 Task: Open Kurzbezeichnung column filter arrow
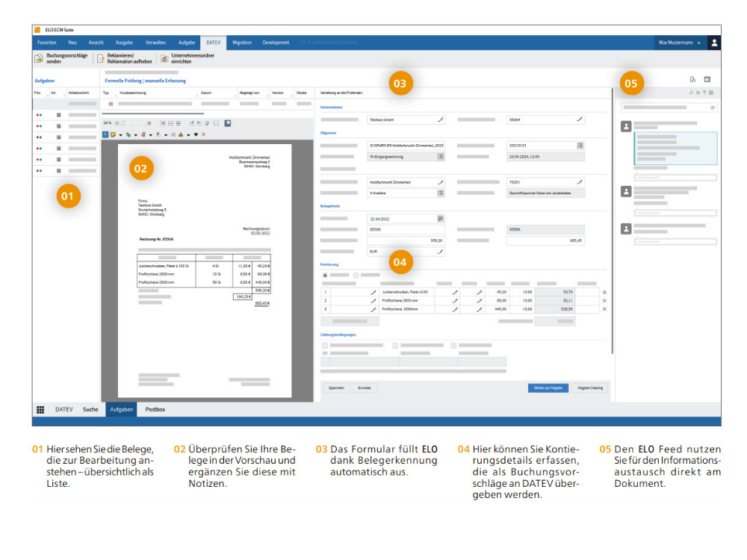[x=196, y=96]
